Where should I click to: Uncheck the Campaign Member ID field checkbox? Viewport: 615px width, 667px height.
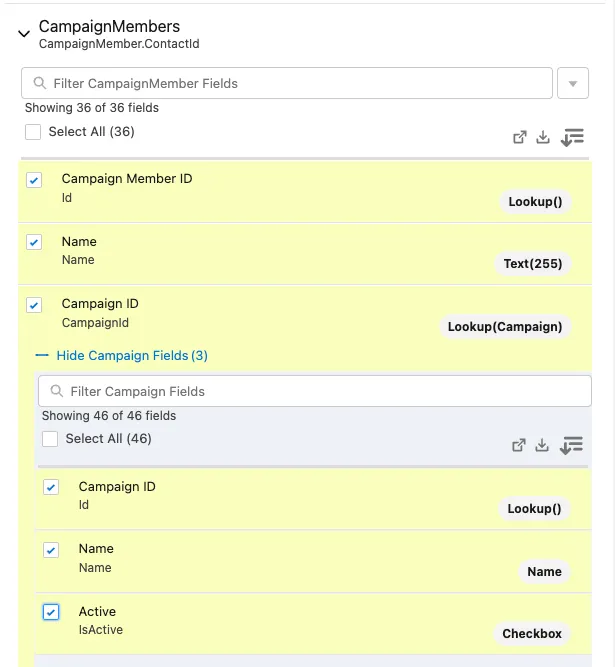point(34,180)
